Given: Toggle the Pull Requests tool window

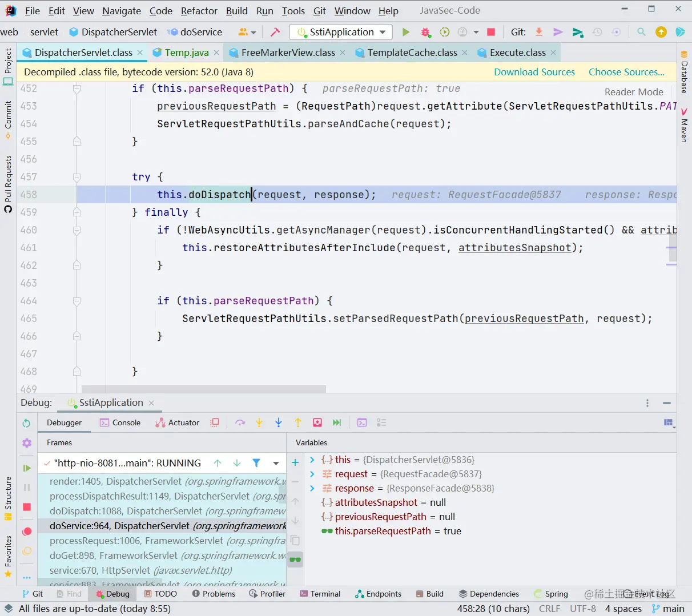Looking at the screenshot, I should pos(8,184).
